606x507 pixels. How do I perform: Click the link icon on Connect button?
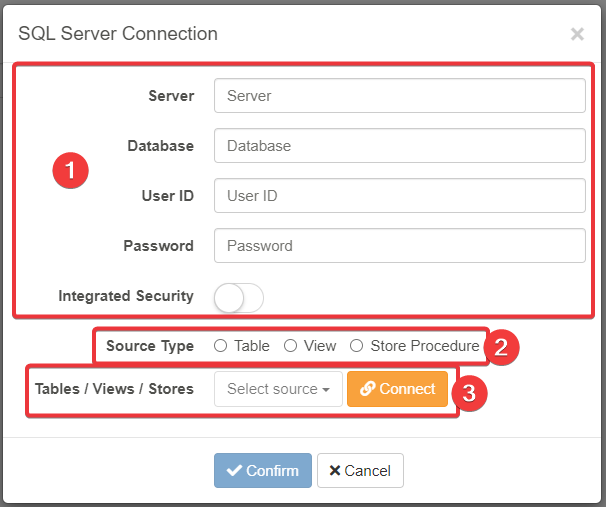[x=367, y=389]
